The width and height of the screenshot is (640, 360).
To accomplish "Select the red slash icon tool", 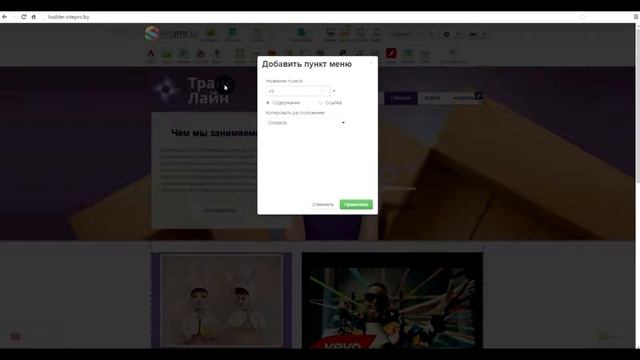I will coord(391,54).
